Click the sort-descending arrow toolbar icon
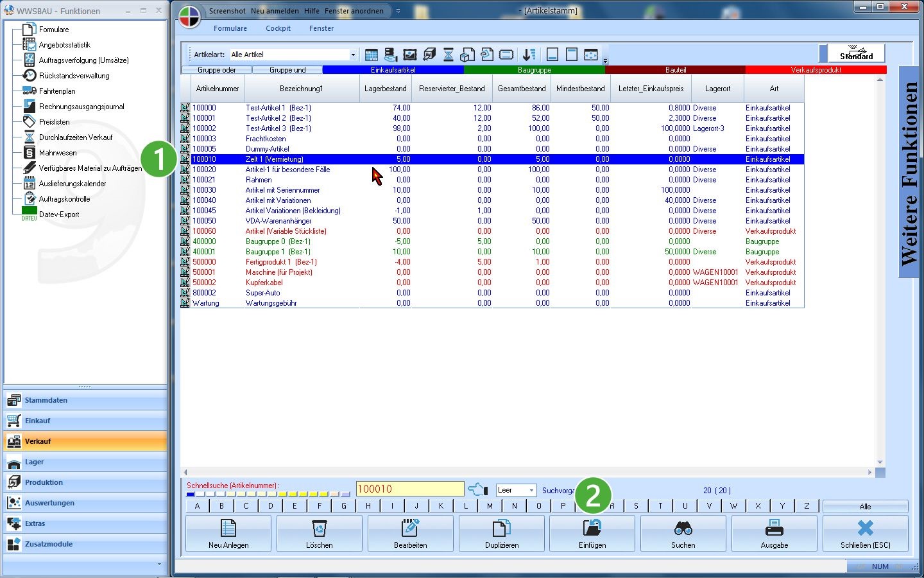This screenshot has width=924, height=578. [528, 55]
